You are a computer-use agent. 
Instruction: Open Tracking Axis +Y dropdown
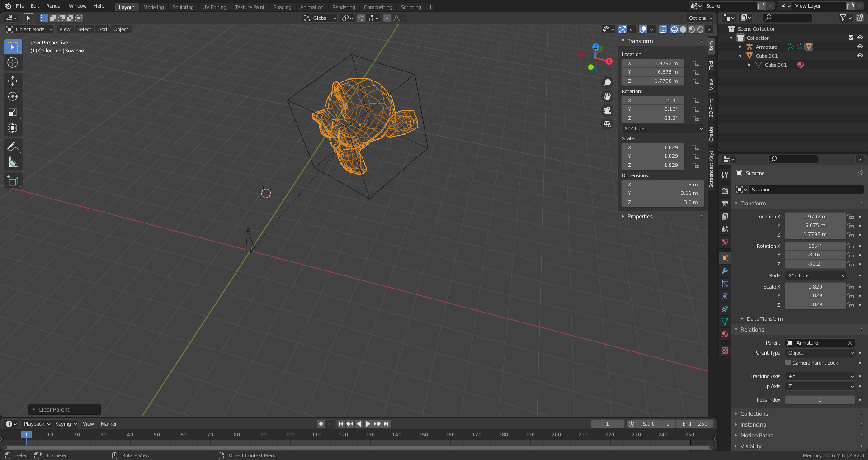point(820,376)
